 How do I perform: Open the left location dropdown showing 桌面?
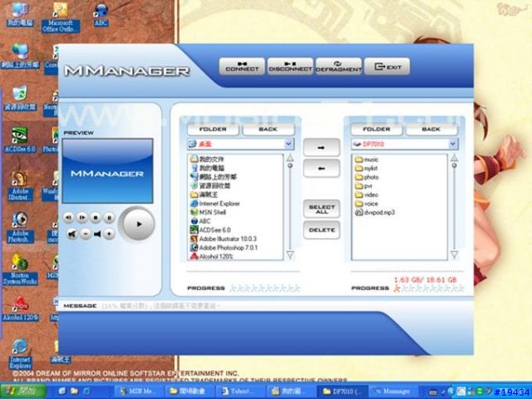(240, 144)
